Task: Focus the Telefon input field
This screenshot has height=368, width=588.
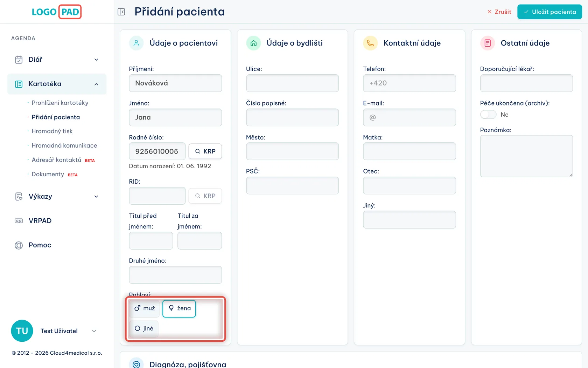Action: pyautogui.click(x=409, y=83)
